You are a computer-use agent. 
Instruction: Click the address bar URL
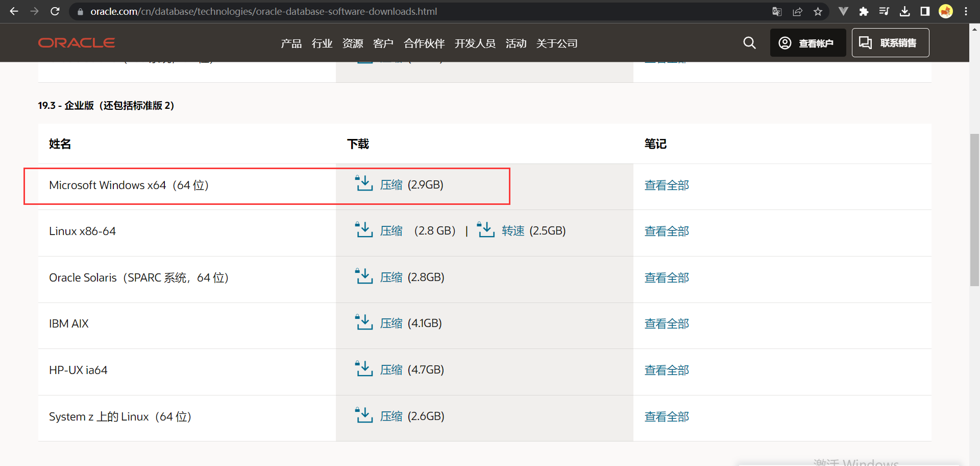click(x=263, y=11)
